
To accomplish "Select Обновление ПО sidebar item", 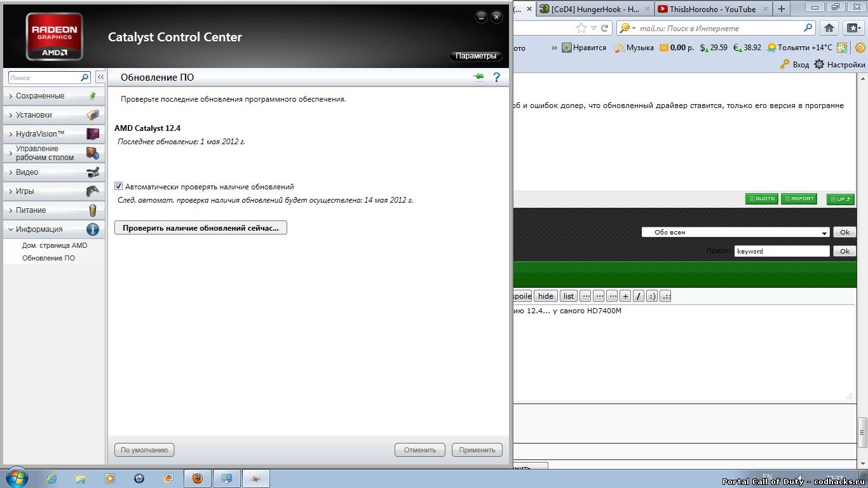I will point(48,258).
